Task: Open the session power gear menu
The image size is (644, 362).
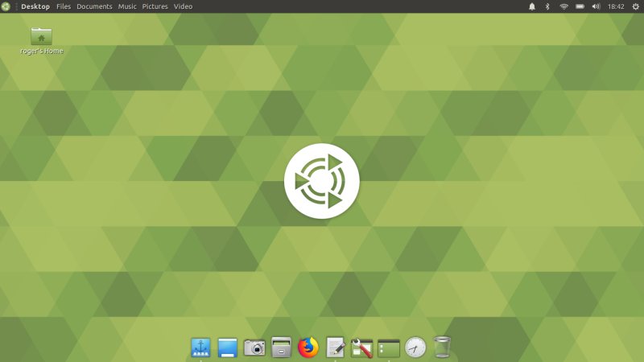Action: (x=635, y=6)
